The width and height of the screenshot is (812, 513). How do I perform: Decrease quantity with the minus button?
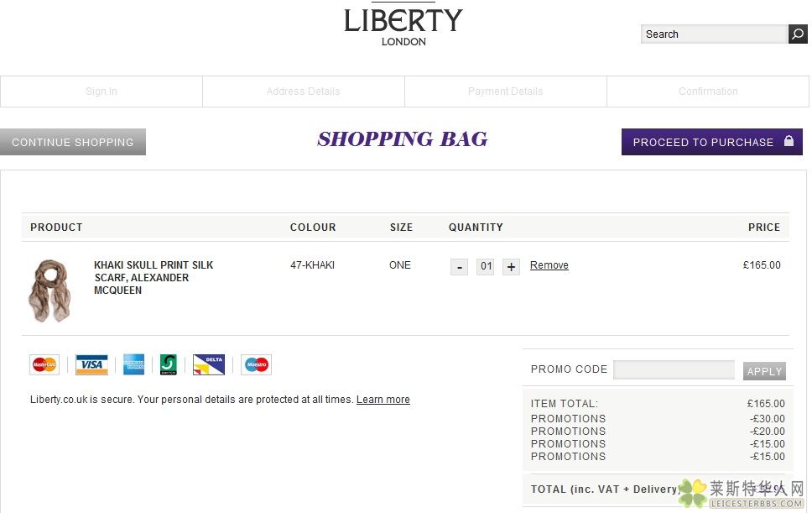coord(460,267)
